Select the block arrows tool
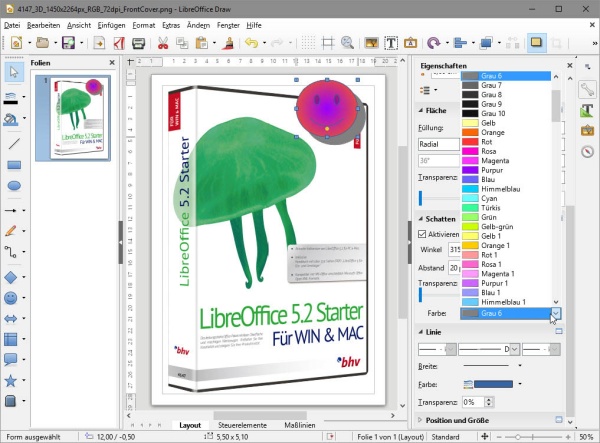Viewport: 600px width, 443px height. pyautogui.click(x=11, y=318)
